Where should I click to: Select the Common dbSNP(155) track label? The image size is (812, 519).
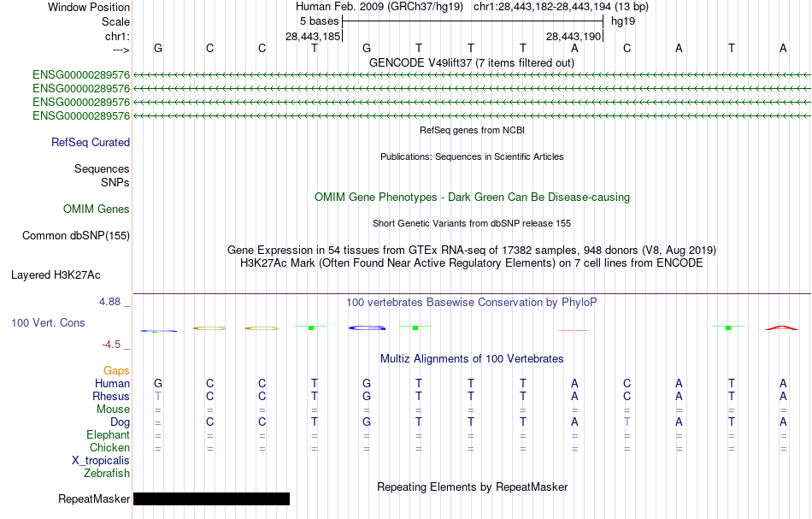click(75, 236)
